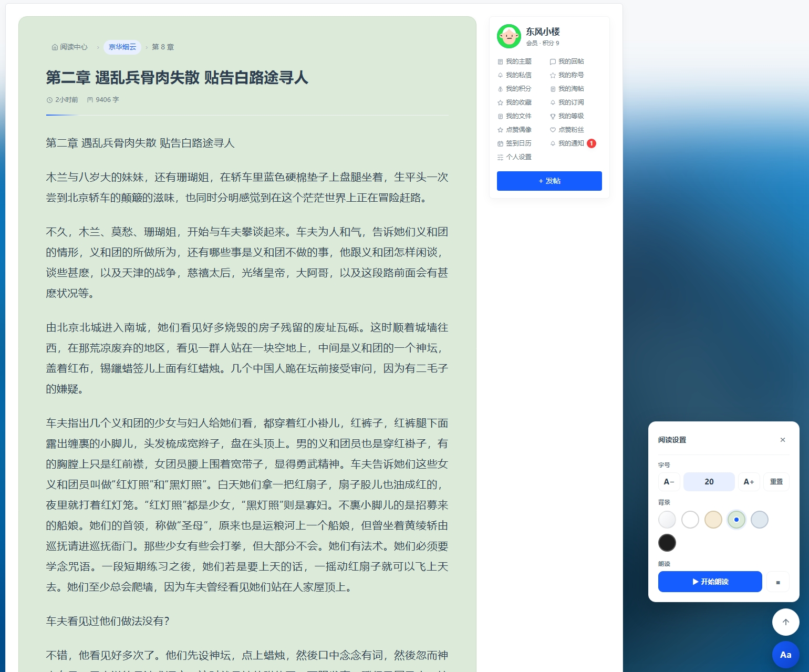View 我的积分 points
This screenshot has width=809, height=672.
click(515, 89)
